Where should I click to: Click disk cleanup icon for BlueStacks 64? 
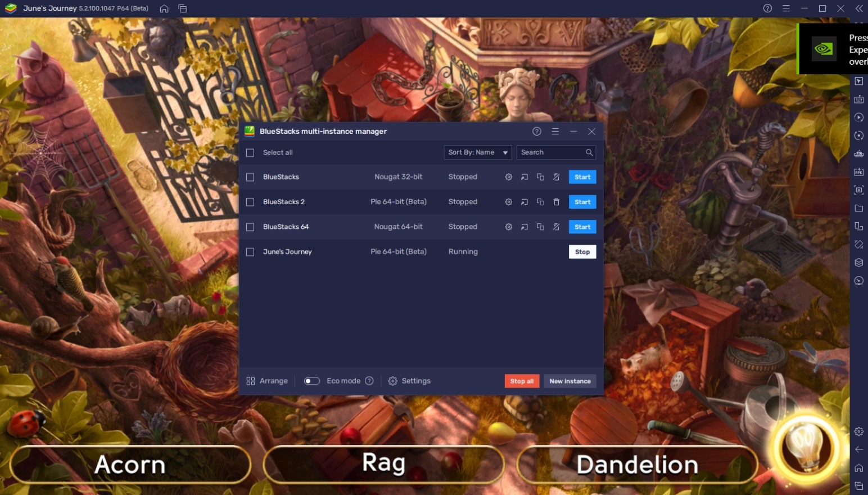[x=556, y=227]
